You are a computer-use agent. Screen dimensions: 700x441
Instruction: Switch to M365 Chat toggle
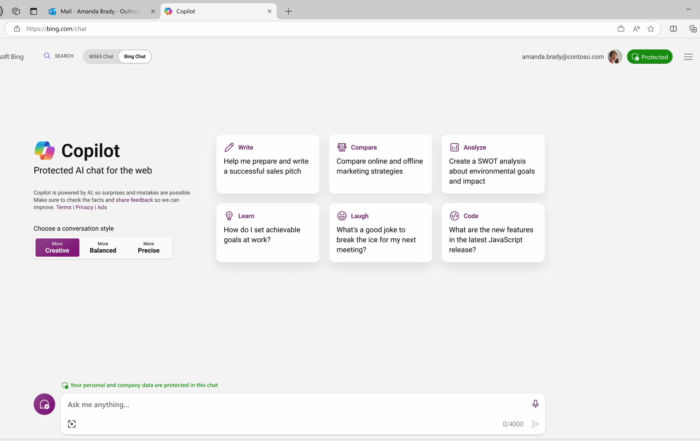(x=101, y=57)
